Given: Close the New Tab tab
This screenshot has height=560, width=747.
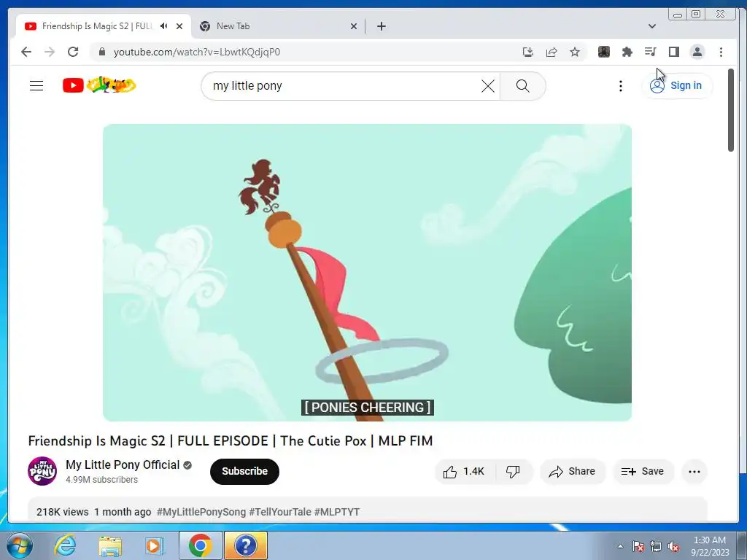Looking at the screenshot, I should click(354, 26).
